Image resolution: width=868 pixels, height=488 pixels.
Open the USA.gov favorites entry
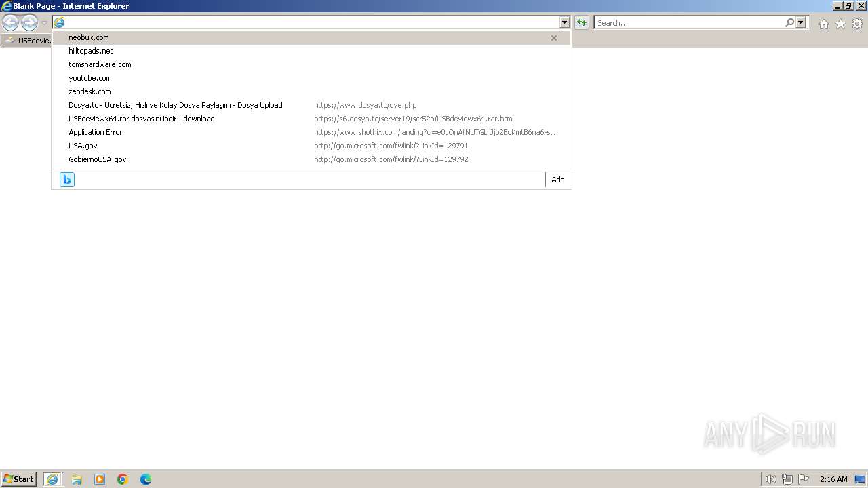pyautogui.click(x=311, y=146)
